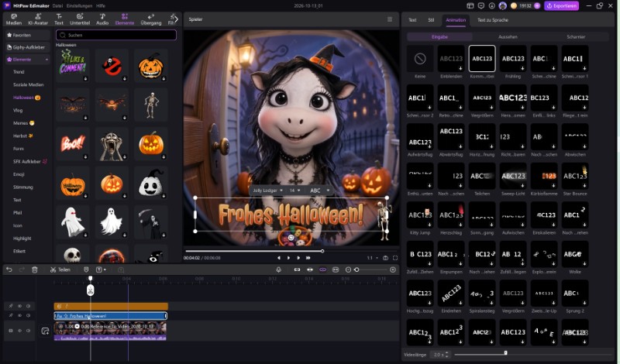Viewport: 620px width, 364px height.
Task: Show more toolbar items with right arrow
Action: tap(176, 19)
